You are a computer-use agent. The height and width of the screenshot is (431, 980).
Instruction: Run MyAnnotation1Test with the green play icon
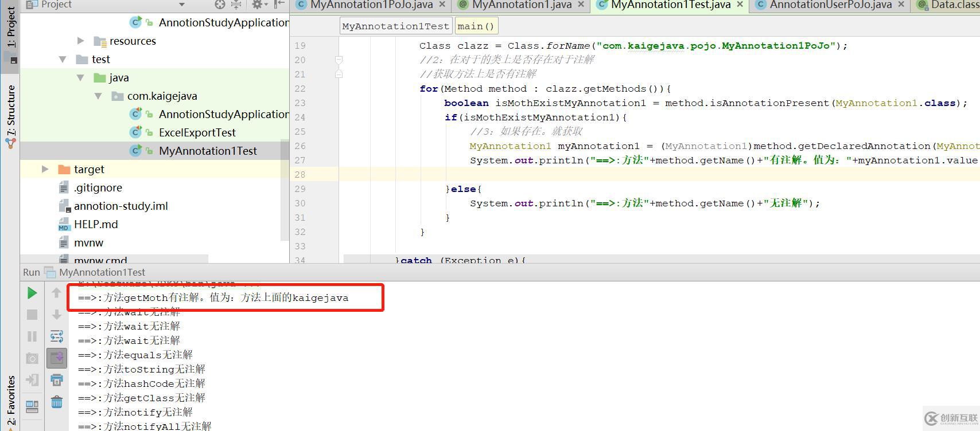tap(32, 293)
